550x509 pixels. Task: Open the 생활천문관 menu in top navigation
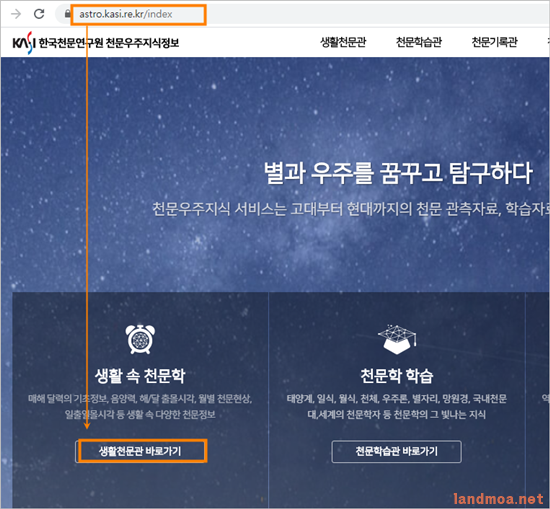(x=343, y=42)
